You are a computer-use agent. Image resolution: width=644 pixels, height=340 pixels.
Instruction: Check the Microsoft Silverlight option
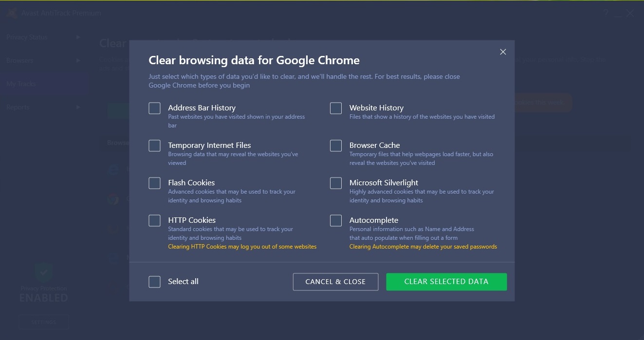click(x=336, y=183)
